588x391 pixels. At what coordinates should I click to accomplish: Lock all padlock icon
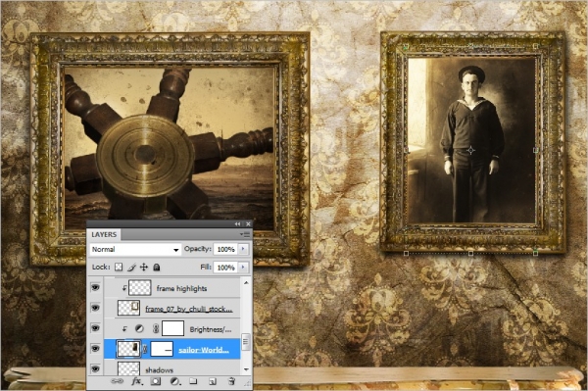[x=157, y=267]
